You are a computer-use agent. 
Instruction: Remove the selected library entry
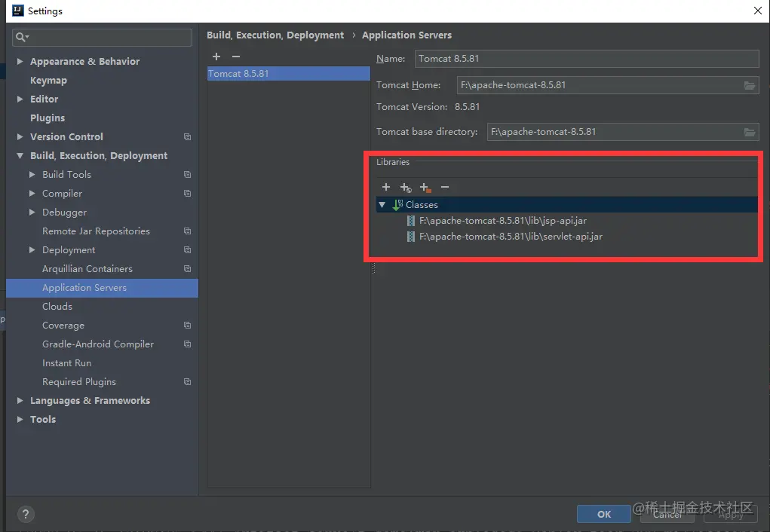(x=445, y=187)
